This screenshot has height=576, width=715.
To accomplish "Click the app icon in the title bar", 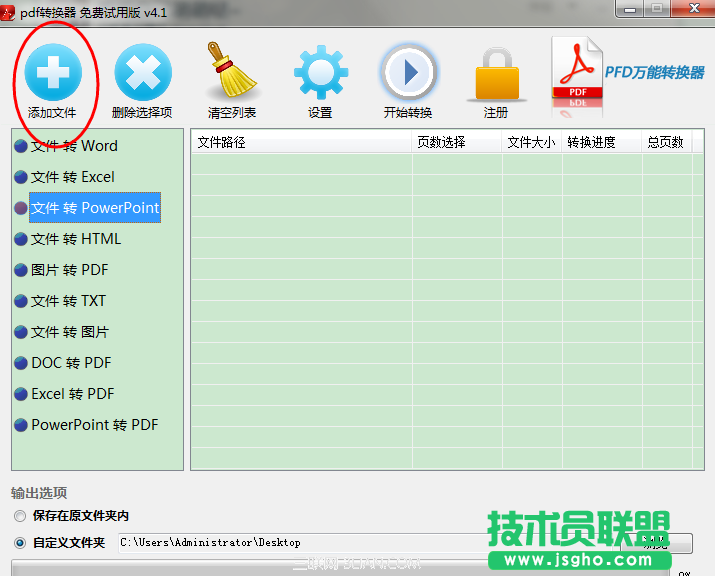I will (x=9, y=12).
